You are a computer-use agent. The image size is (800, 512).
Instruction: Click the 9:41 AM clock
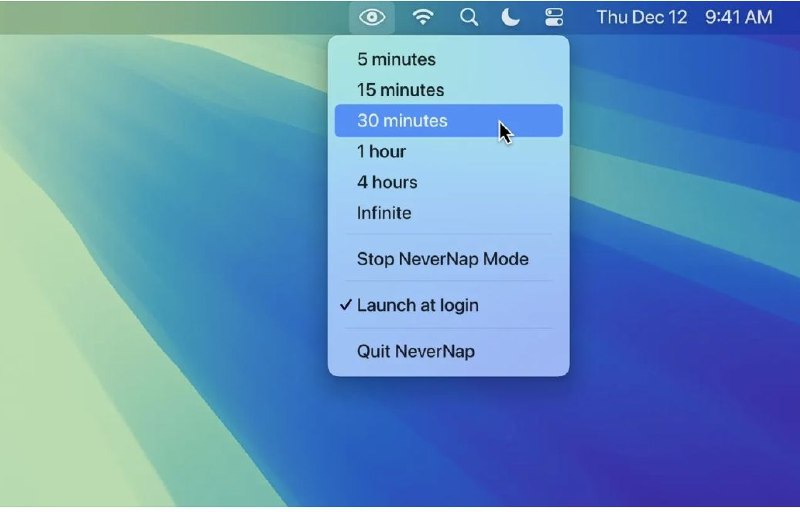tap(738, 17)
